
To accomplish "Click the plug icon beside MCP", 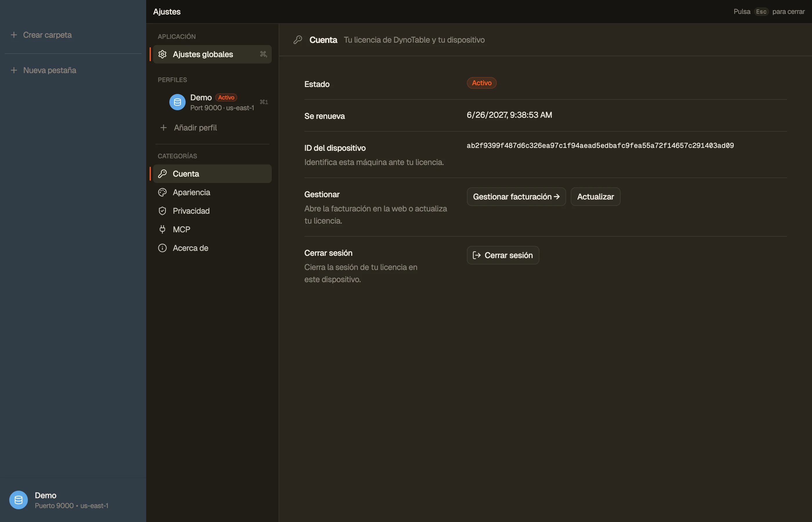I will point(162,229).
